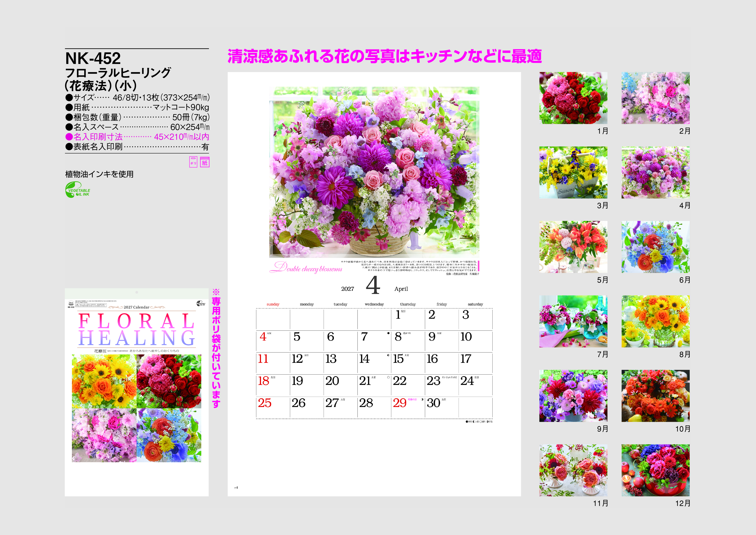Click the Floral Healing cover image

[136, 392]
